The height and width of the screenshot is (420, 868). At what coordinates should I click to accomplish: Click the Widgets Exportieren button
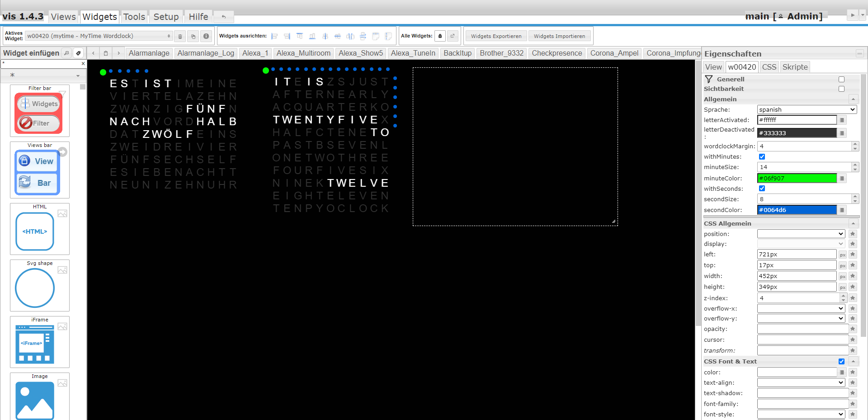tap(496, 36)
